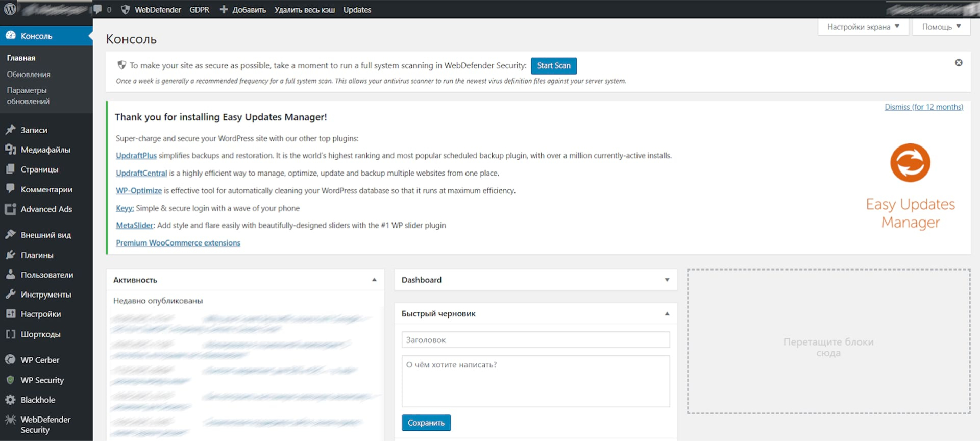This screenshot has width=980, height=441.
Task: Collapse the Быстрый черновик widget
Action: point(667,313)
